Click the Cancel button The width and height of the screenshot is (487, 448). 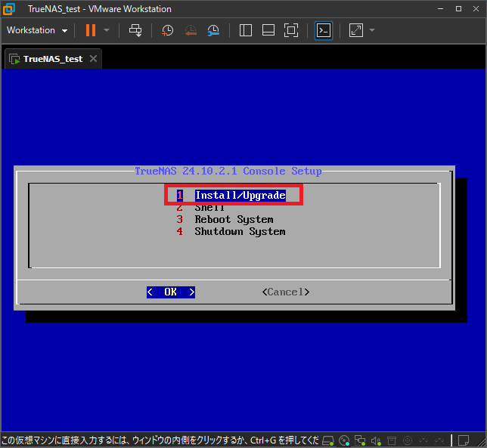[x=286, y=292]
